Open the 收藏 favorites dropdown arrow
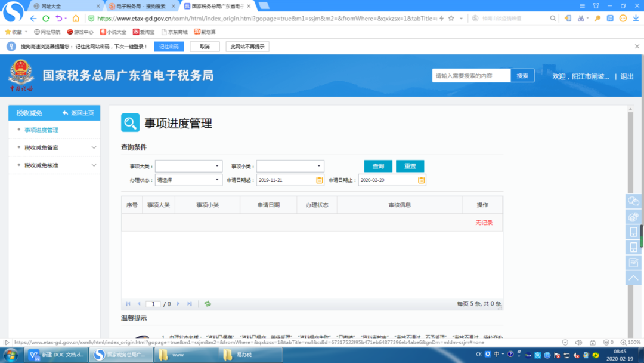644x363 pixels. (26, 32)
